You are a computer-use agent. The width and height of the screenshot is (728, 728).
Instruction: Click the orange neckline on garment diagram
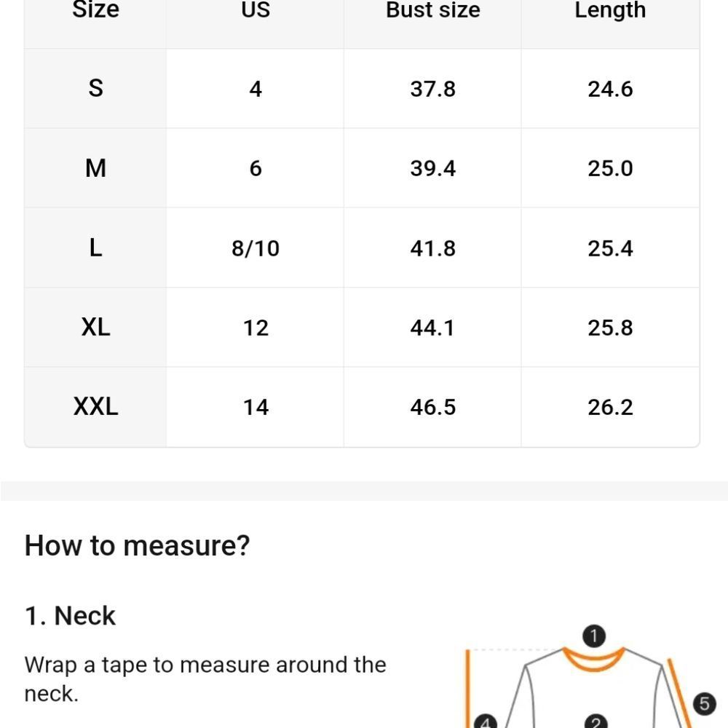coord(594,659)
